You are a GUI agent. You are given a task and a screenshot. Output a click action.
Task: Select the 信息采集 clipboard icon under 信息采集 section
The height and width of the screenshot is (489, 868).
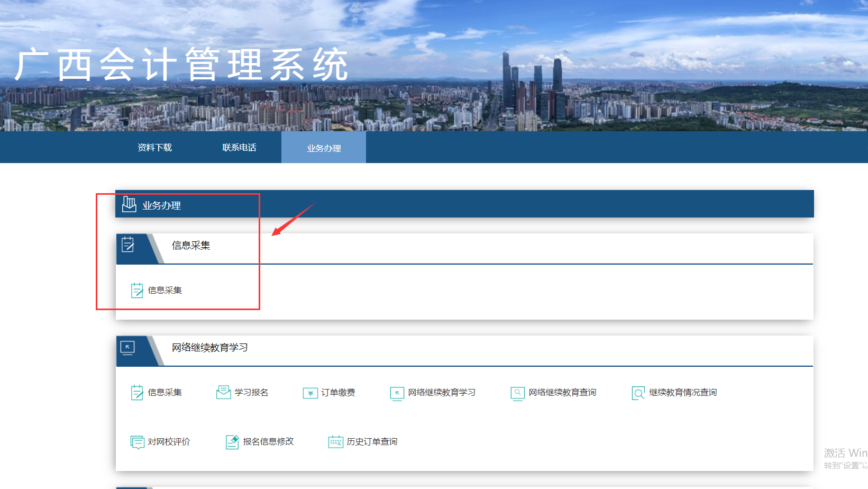pyautogui.click(x=136, y=289)
